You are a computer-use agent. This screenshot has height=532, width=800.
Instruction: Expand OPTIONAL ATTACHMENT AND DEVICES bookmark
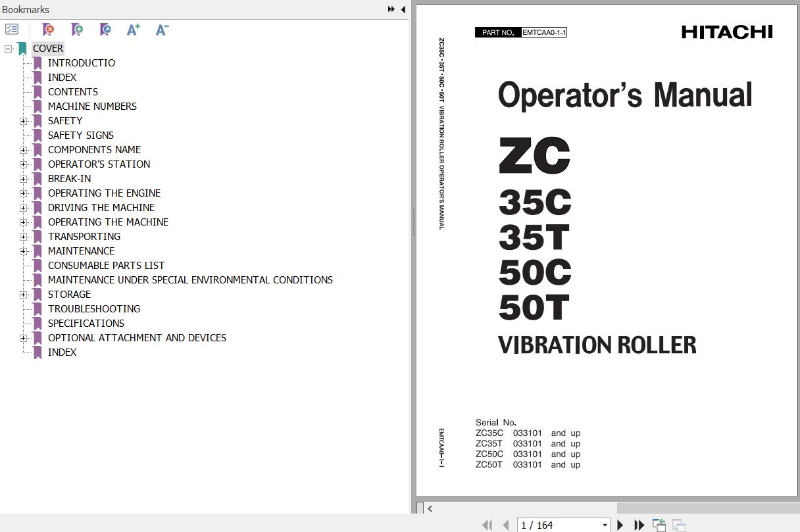coord(23,338)
